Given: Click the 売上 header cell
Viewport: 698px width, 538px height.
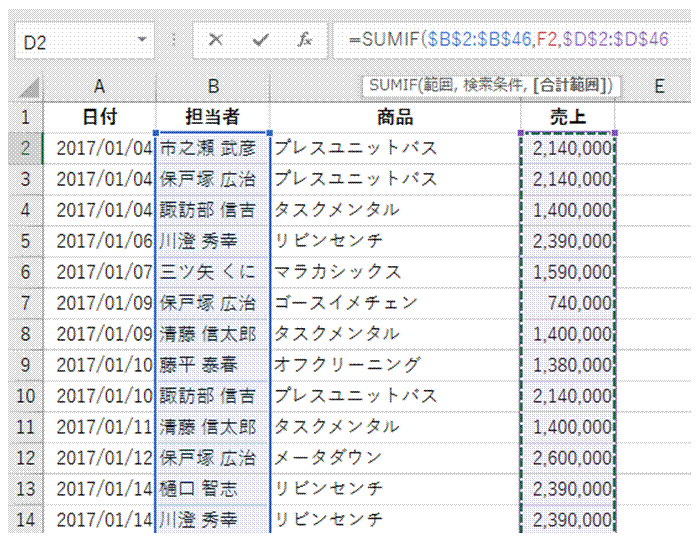Looking at the screenshot, I should point(568,117).
